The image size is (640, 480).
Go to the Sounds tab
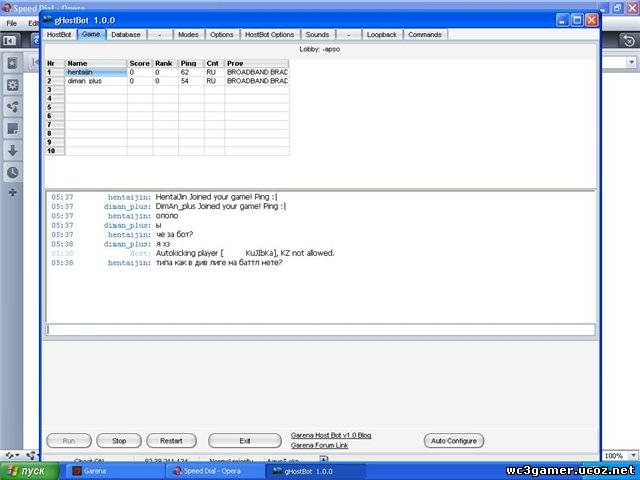[317, 35]
